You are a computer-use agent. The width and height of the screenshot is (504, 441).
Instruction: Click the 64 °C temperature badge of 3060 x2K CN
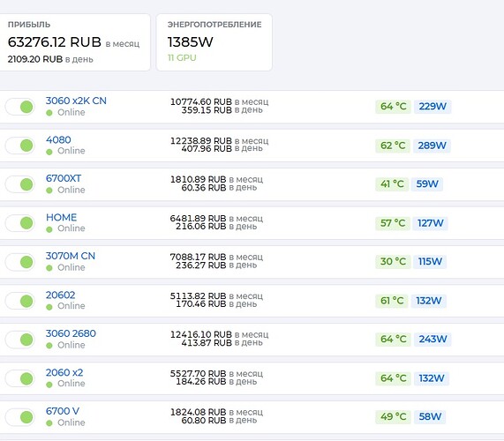coord(393,107)
